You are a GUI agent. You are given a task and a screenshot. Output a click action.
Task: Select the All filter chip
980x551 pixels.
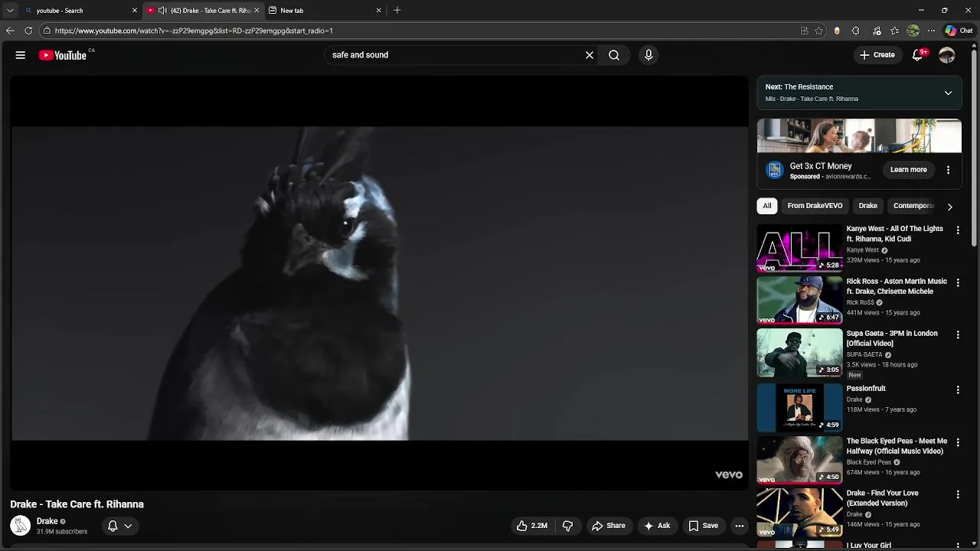767,206
